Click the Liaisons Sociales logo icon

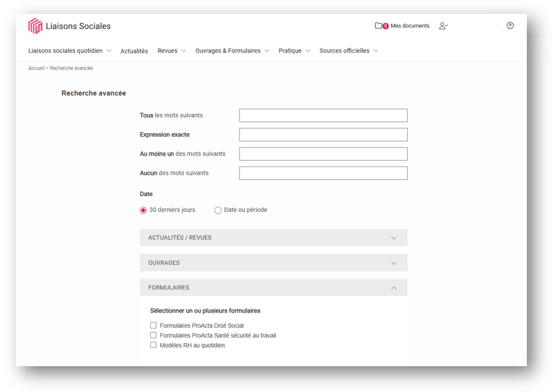[35, 26]
